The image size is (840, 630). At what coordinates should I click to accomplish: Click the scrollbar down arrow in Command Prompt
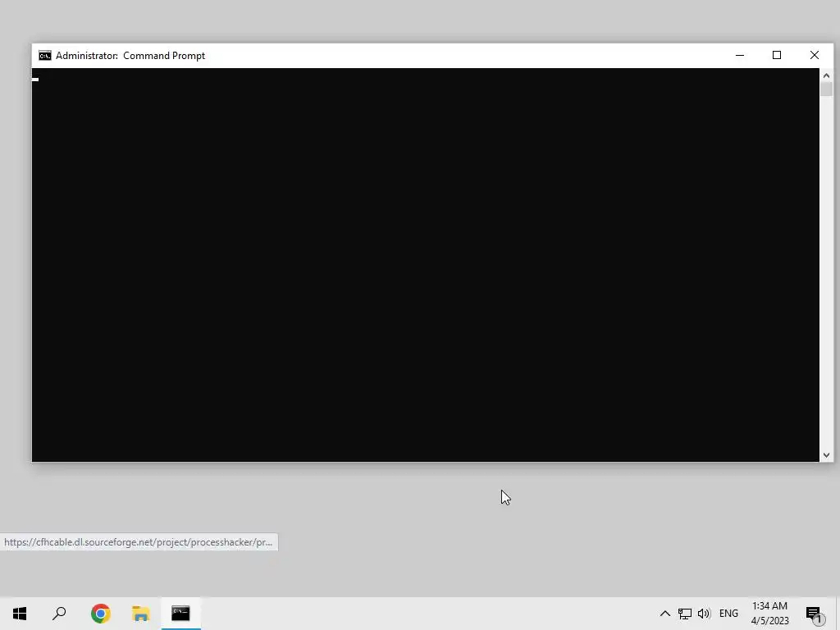[x=826, y=455]
